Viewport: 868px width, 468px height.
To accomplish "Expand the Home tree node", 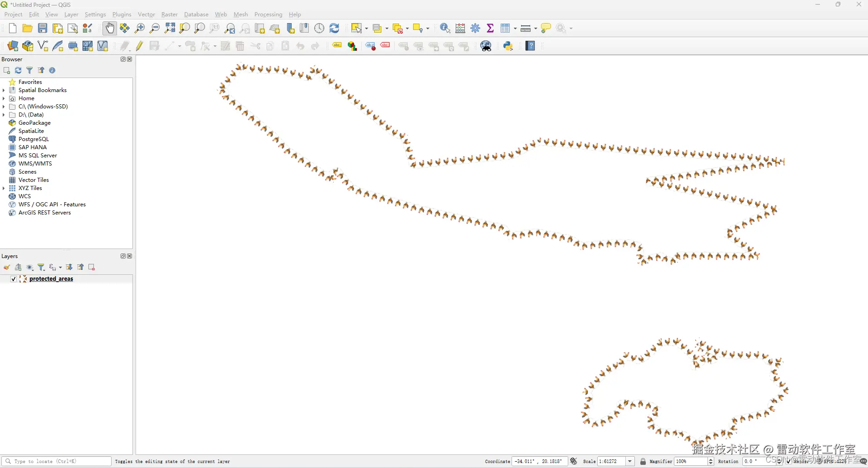I will (4, 98).
